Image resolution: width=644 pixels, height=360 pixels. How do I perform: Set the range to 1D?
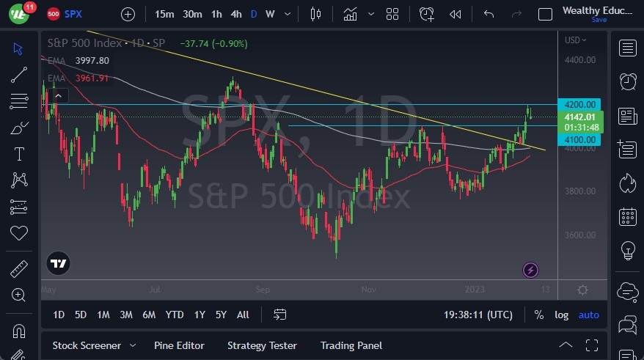59,315
